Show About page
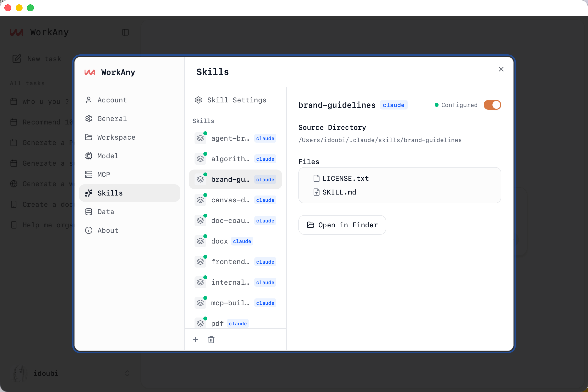The width and height of the screenshot is (588, 392). (130, 230)
